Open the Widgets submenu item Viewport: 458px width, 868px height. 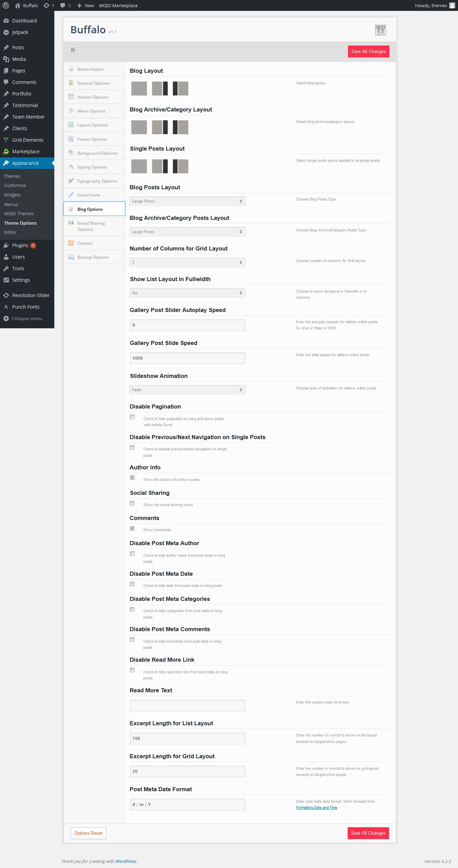12,195
